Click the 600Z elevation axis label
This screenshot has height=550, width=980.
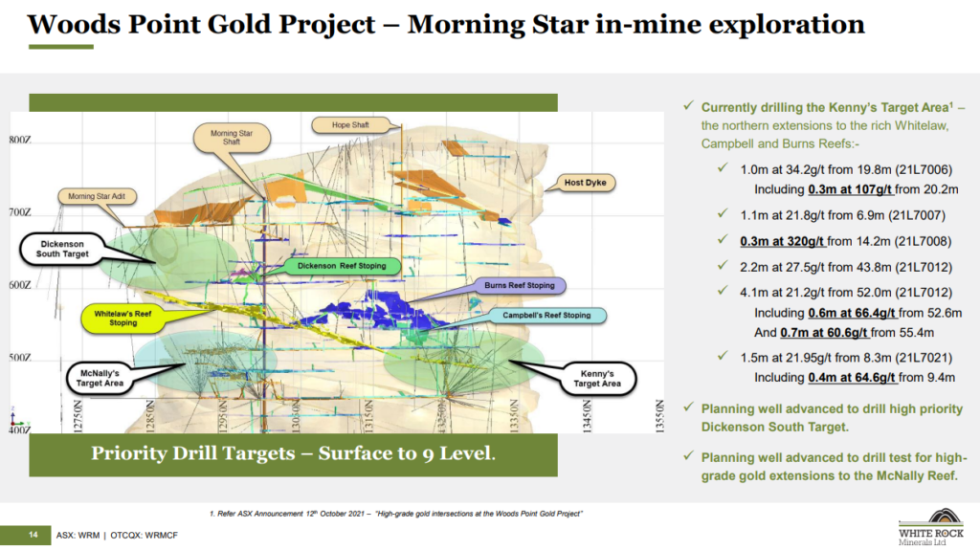click(x=20, y=285)
